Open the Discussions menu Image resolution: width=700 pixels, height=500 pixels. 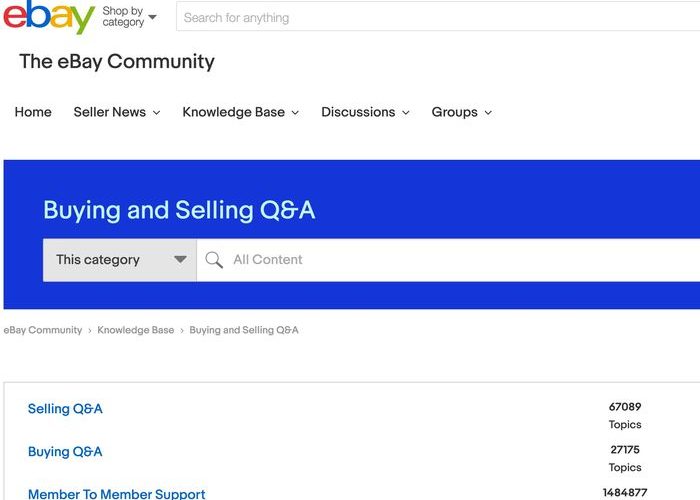(x=365, y=112)
